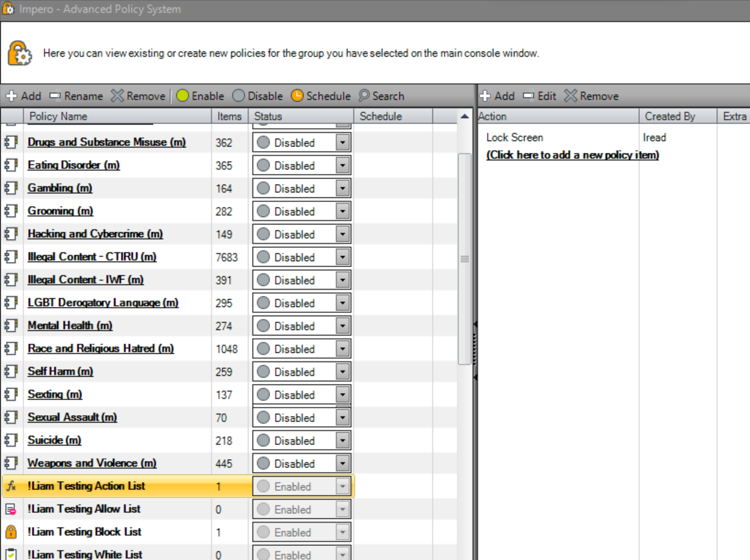Click the Add policy plus icon

pyautogui.click(x=12, y=96)
